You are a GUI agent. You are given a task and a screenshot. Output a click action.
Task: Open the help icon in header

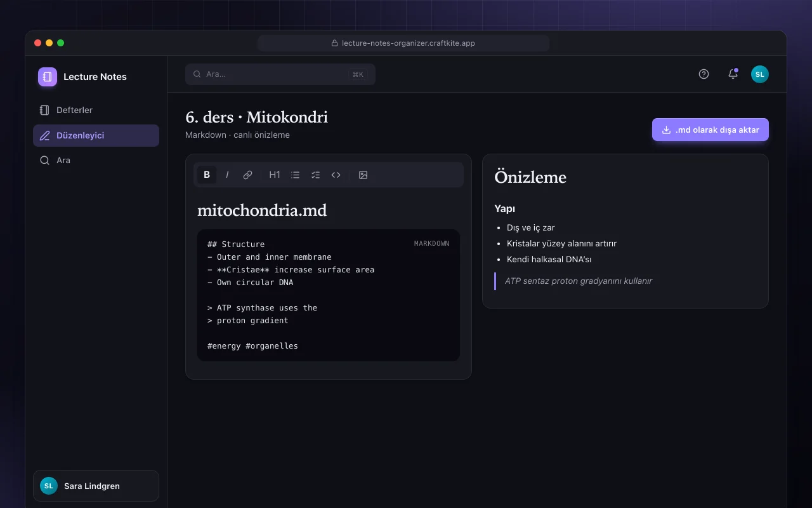704,74
